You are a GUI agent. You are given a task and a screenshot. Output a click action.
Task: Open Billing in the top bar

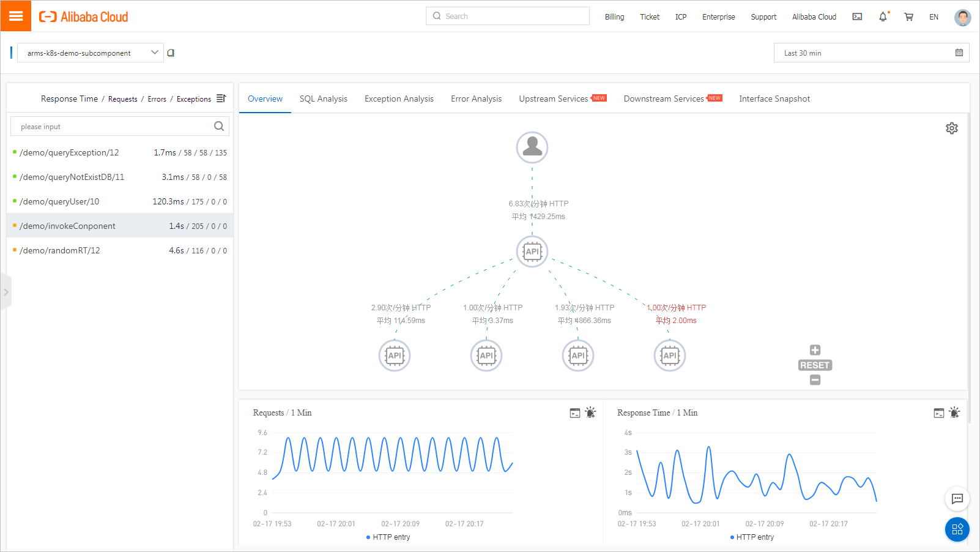point(614,17)
